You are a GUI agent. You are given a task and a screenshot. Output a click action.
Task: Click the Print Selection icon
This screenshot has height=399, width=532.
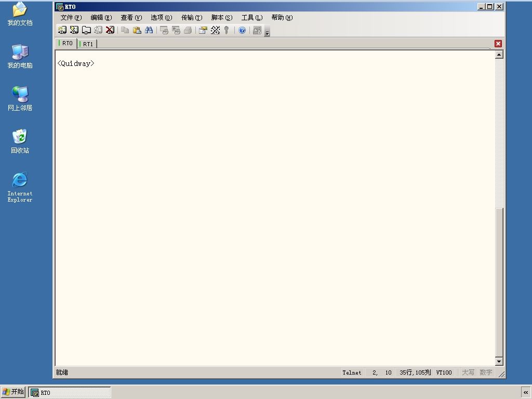point(176,30)
